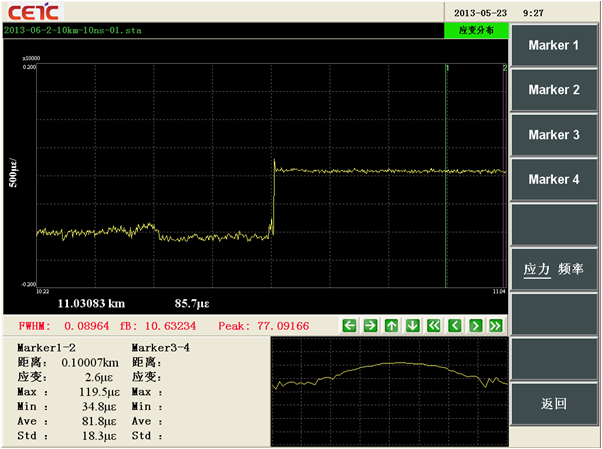Click the Brillouin spectrum thumbnail plot
This screenshot has height=449, width=602.
(x=389, y=389)
